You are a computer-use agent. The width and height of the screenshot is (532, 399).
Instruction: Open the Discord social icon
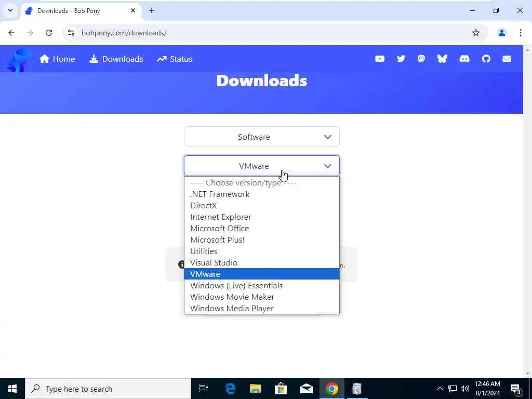(x=464, y=59)
